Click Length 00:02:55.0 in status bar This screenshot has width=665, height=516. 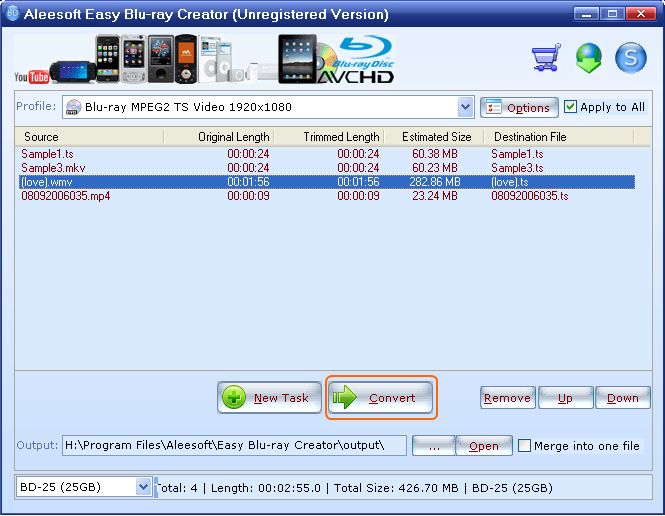265,488
